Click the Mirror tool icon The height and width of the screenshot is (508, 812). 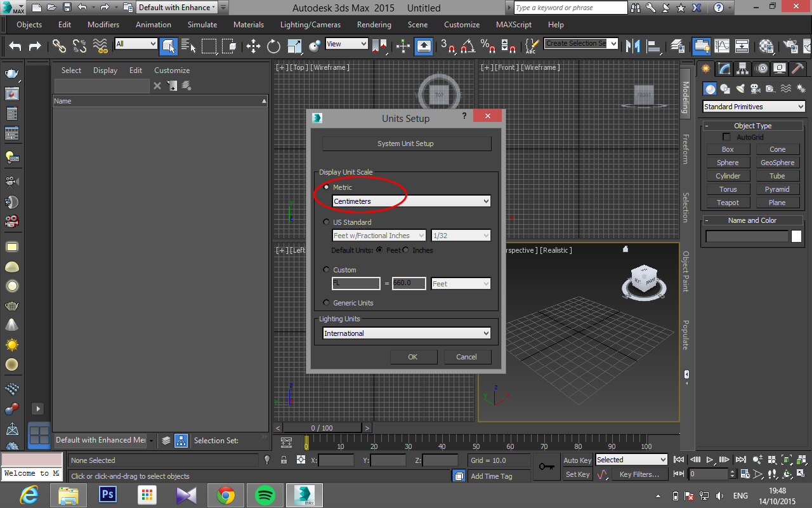tap(632, 46)
